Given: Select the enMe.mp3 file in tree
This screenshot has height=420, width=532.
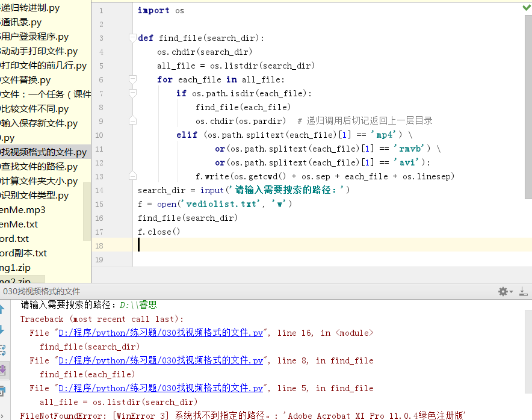Looking at the screenshot, I should (22, 210).
